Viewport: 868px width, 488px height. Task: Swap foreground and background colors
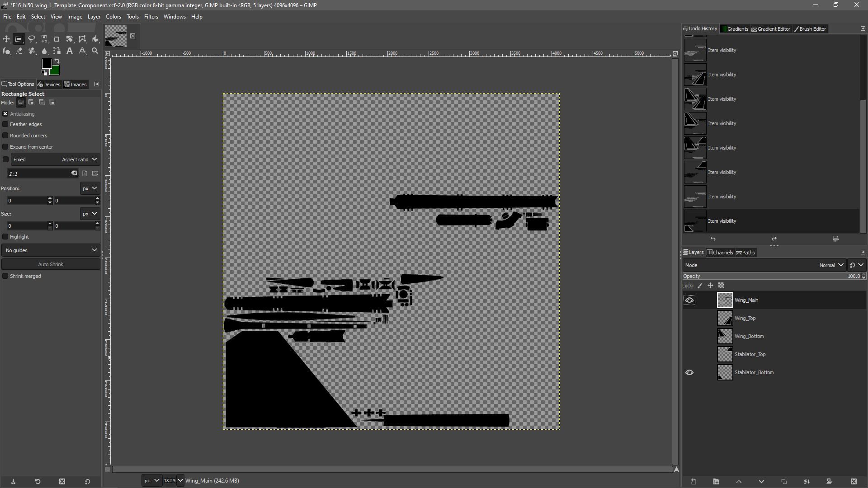click(x=57, y=61)
